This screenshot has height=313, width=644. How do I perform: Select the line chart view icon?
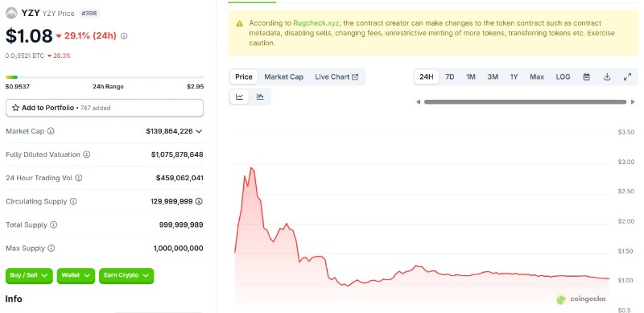tap(239, 97)
